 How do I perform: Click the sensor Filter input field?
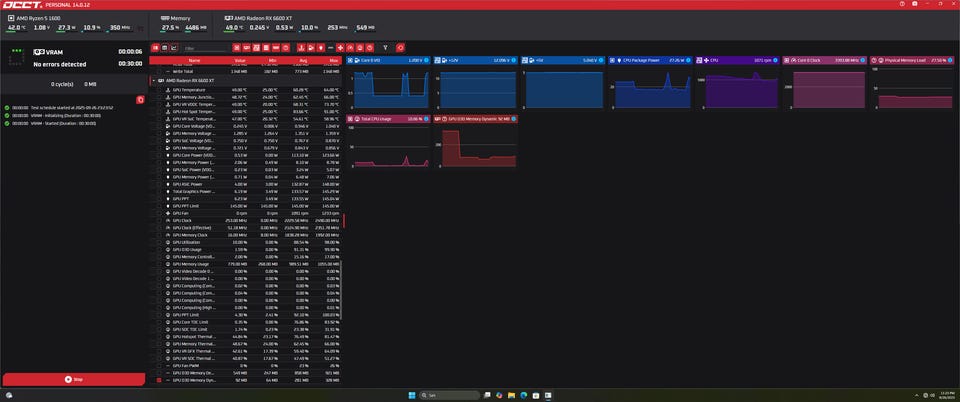pyautogui.click(x=206, y=48)
